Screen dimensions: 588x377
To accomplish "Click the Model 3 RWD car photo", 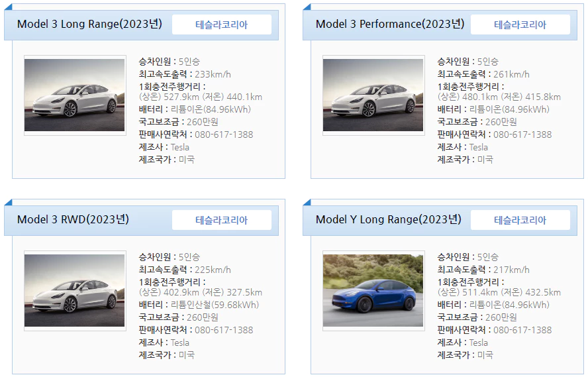I will coord(75,290).
